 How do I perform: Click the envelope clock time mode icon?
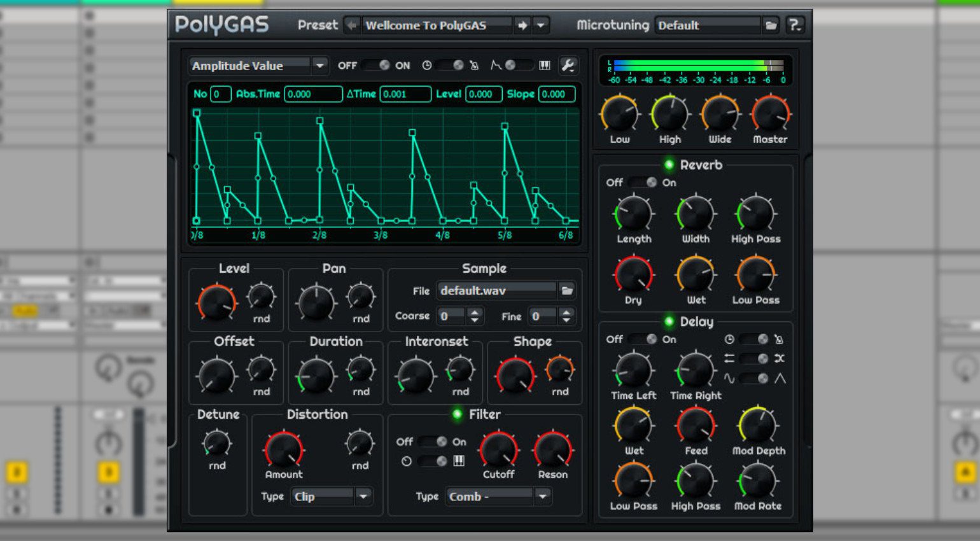point(427,65)
